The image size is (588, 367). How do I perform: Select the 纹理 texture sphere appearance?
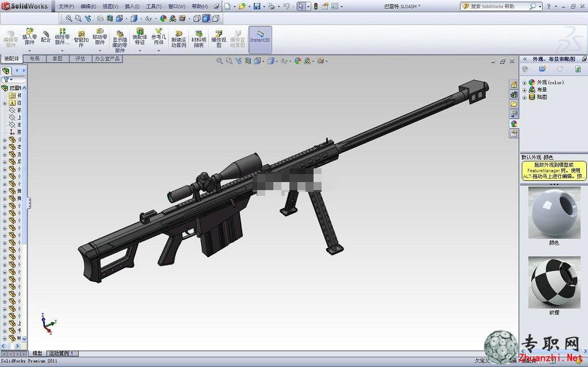[554, 282]
